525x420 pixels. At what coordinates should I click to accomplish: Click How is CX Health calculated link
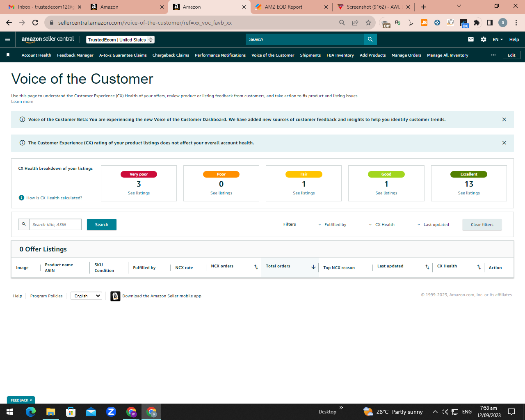click(x=54, y=198)
